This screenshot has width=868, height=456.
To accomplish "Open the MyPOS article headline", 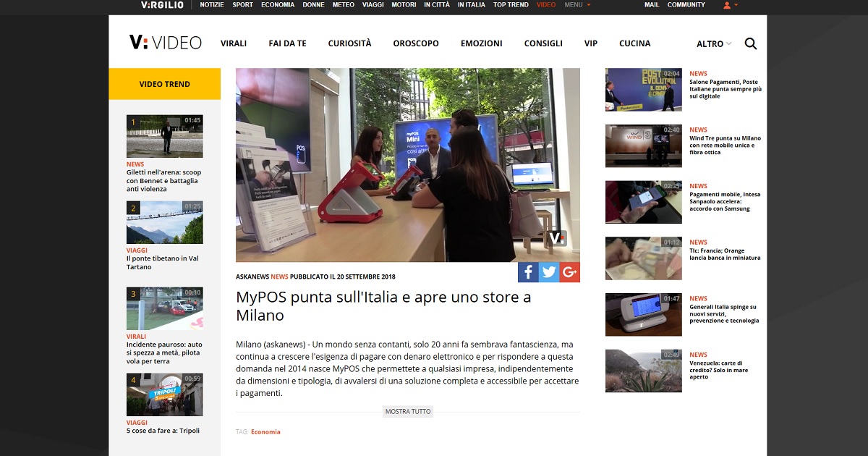I will [x=383, y=306].
